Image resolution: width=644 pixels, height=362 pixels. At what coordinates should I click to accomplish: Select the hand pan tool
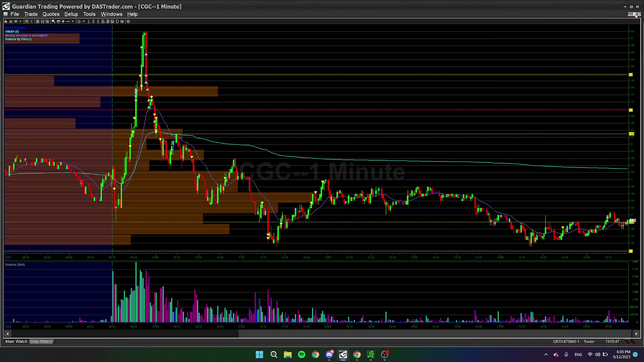pos(58,21)
